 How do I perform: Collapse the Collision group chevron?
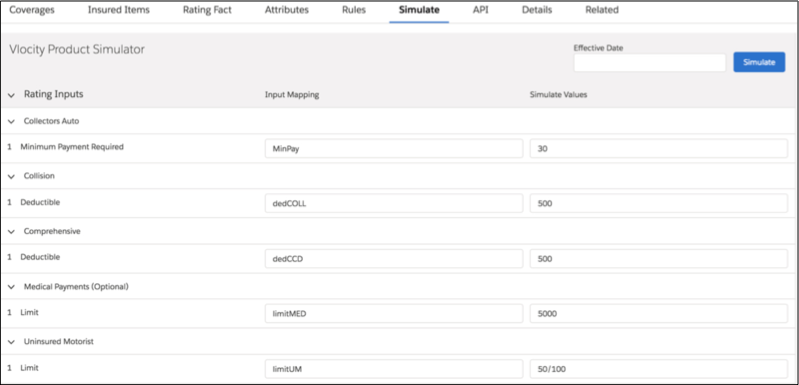tap(12, 177)
